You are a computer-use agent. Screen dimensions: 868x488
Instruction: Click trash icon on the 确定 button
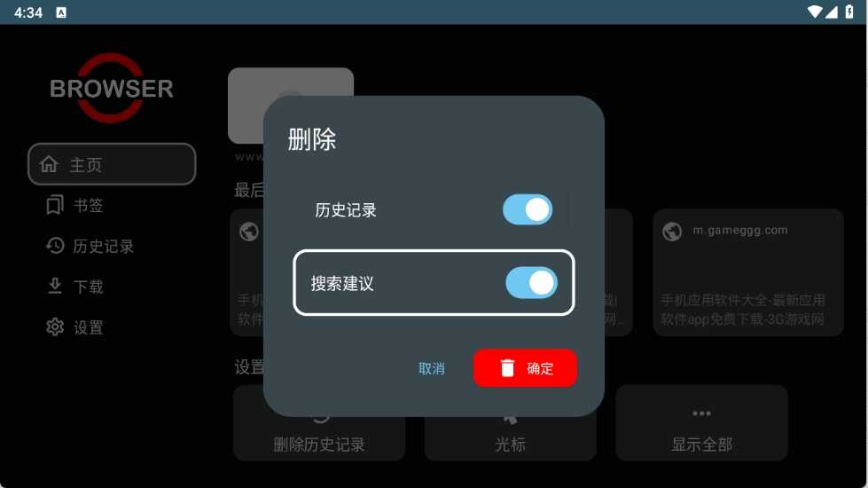click(x=507, y=368)
